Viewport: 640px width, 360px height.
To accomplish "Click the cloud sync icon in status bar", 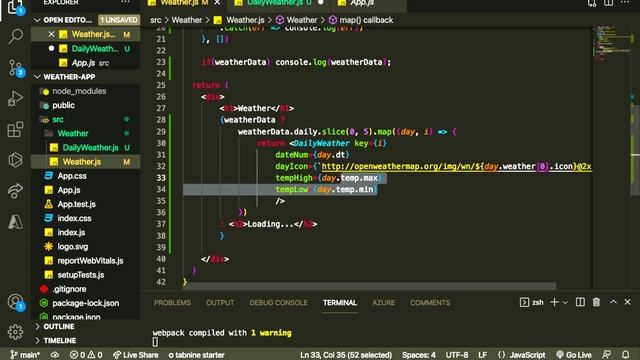I will 55,355.
